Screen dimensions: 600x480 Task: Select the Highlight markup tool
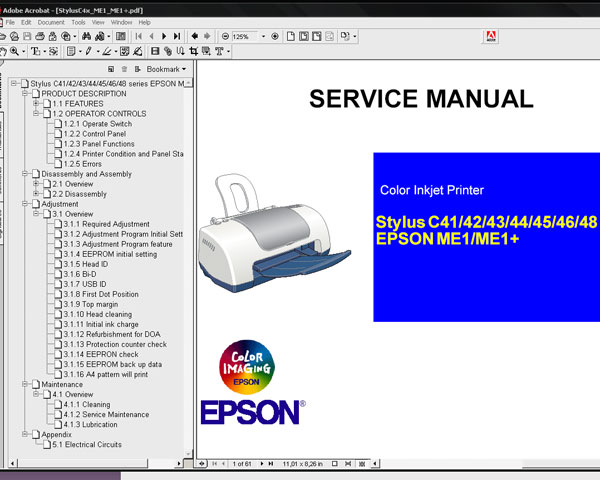107,51
